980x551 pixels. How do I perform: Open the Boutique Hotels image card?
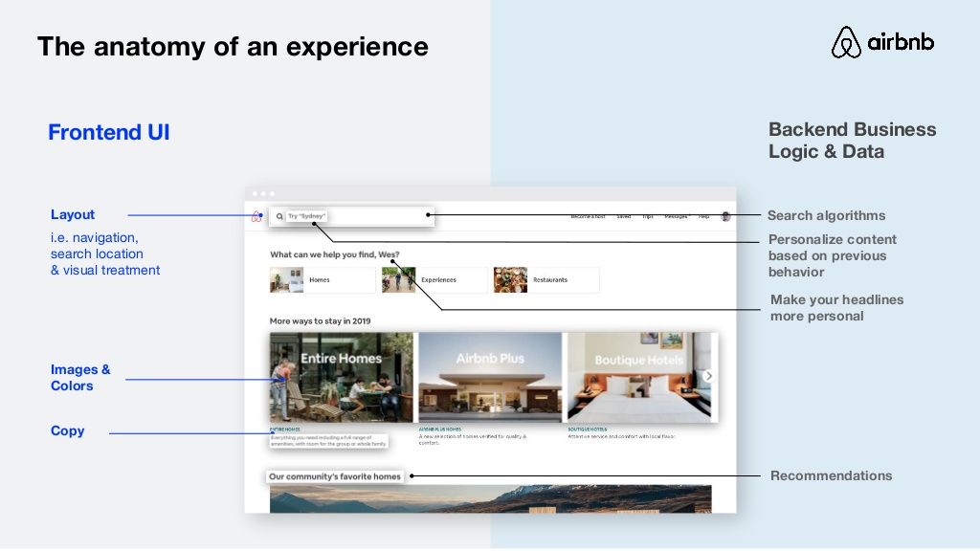tap(639, 377)
